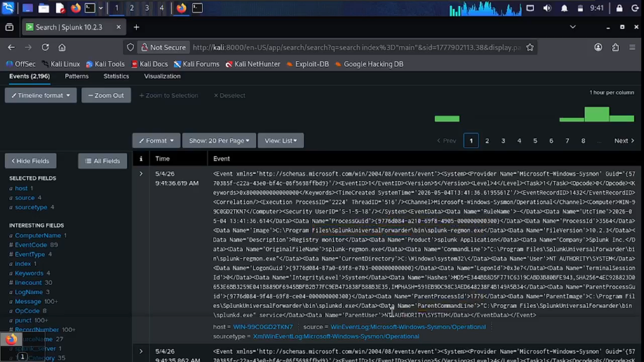Go to the Next results page

click(x=625, y=140)
